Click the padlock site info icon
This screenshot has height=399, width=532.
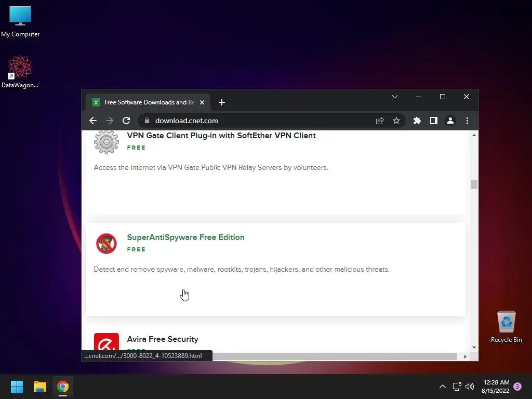pyautogui.click(x=147, y=121)
